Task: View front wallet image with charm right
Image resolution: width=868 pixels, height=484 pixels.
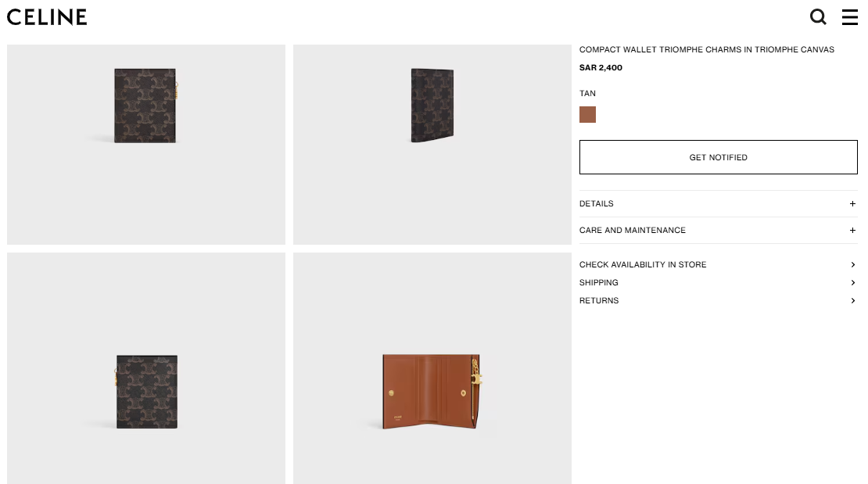Action: [x=146, y=145]
